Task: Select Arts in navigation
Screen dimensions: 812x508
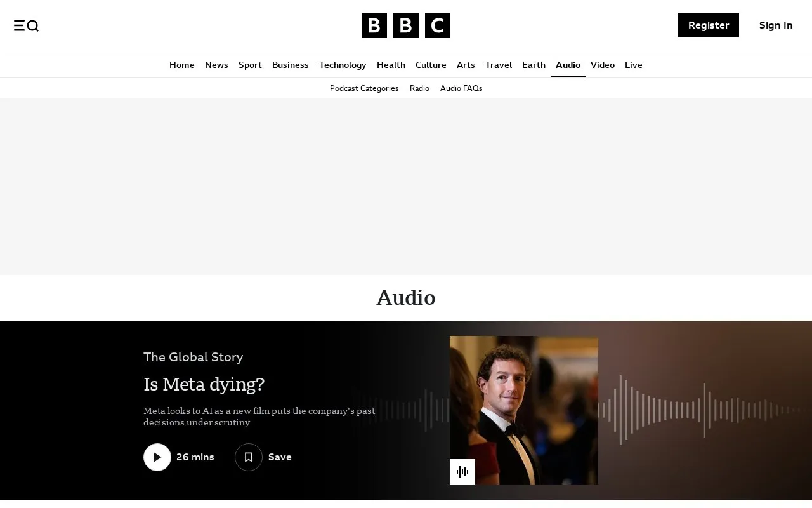Action: tap(466, 65)
